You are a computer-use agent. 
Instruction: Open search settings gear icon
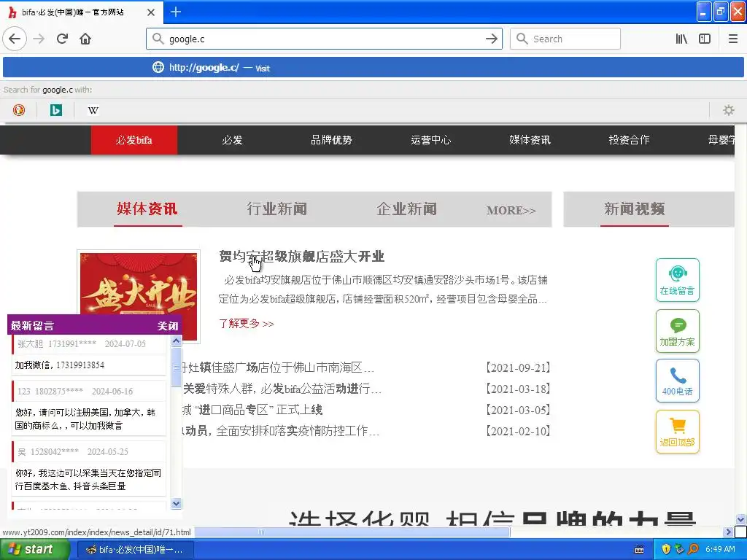click(x=729, y=111)
